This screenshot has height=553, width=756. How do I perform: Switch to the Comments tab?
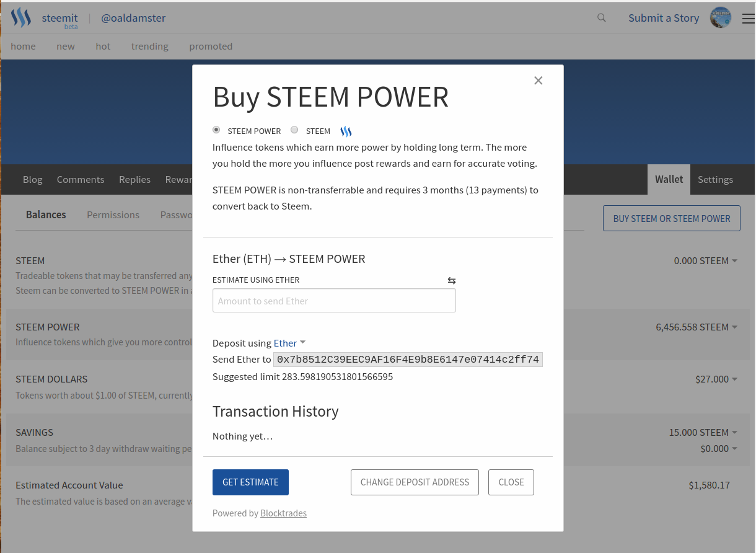pos(81,179)
